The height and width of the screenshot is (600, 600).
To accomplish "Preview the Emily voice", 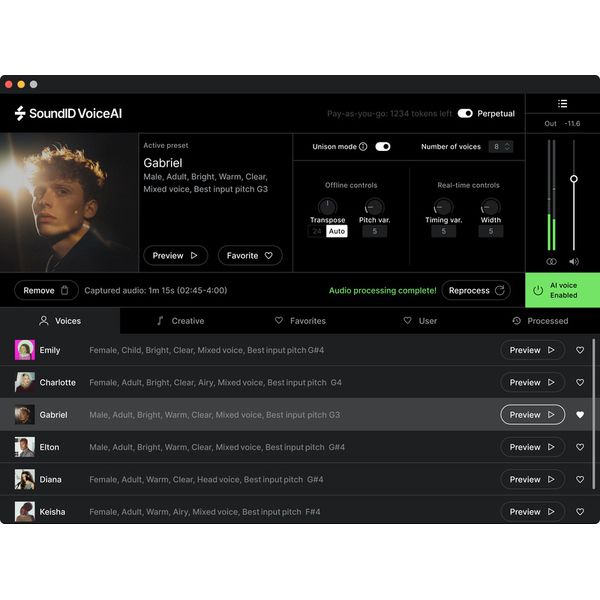I will pos(532,350).
